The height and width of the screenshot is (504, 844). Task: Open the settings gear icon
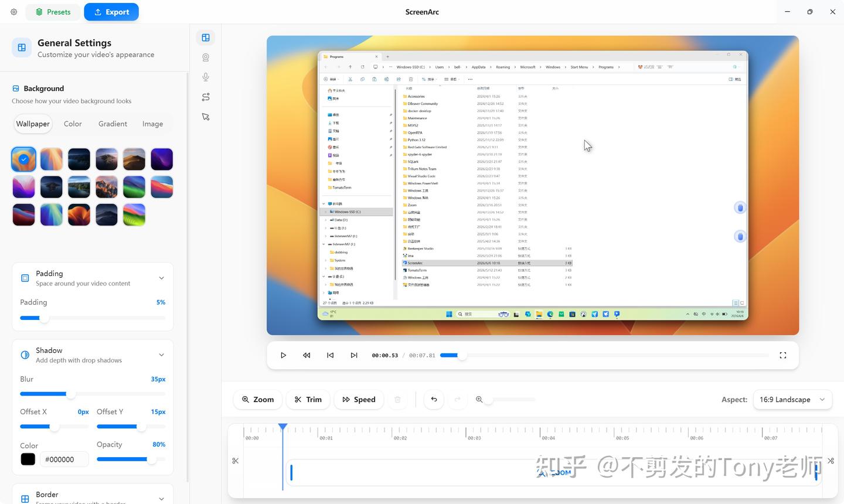(x=13, y=12)
